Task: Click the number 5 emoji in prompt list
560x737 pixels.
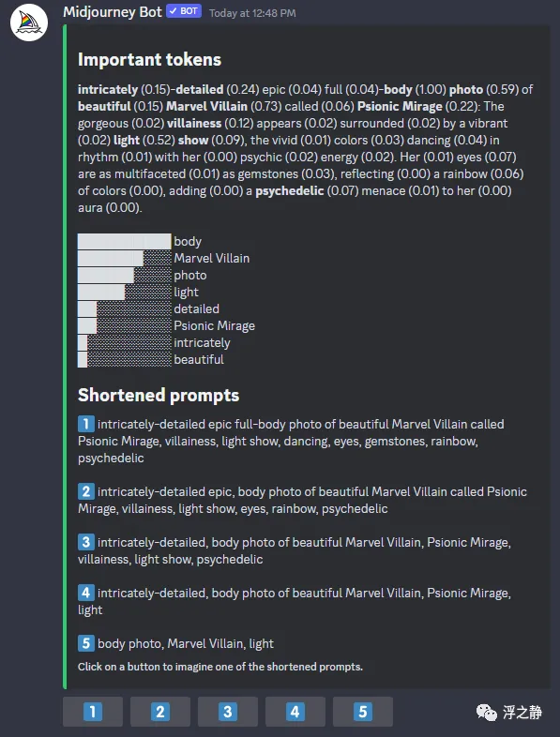Action: [x=86, y=643]
